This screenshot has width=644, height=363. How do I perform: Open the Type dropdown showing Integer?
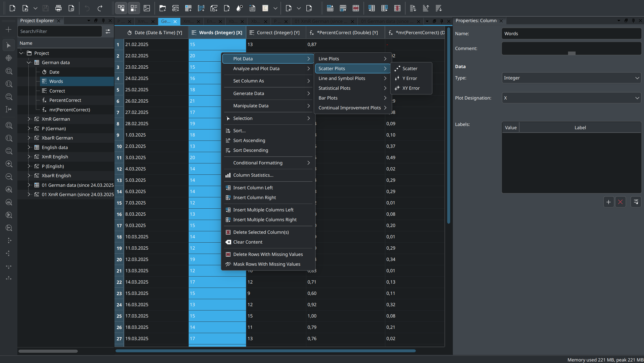tap(571, 78)
